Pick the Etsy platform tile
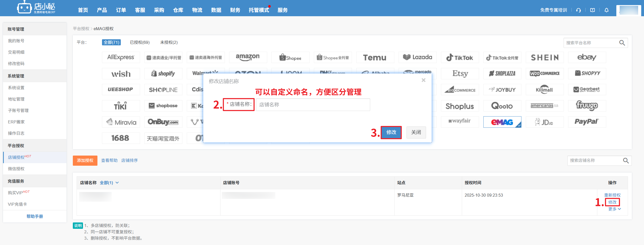644x245 pixels. click(x=460, y=73)
